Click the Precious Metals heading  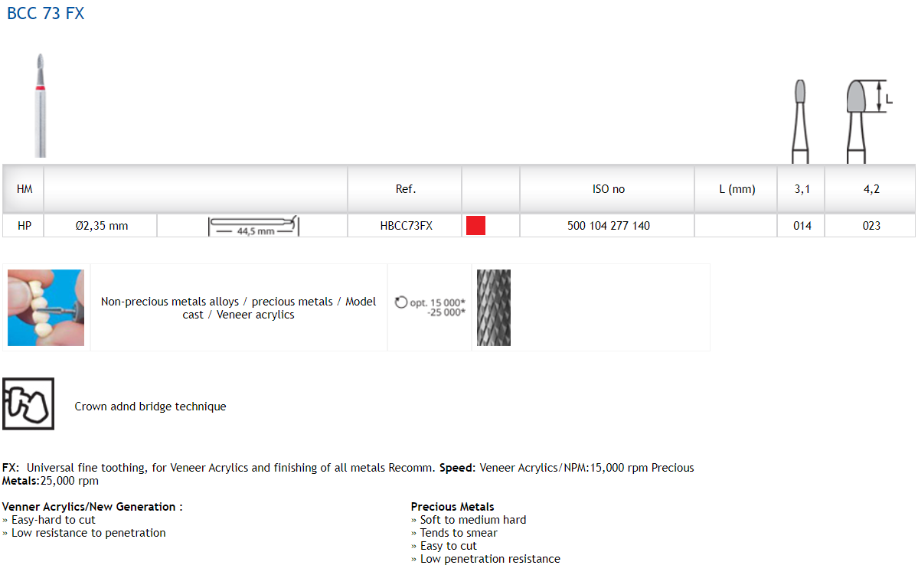(452, 506)
